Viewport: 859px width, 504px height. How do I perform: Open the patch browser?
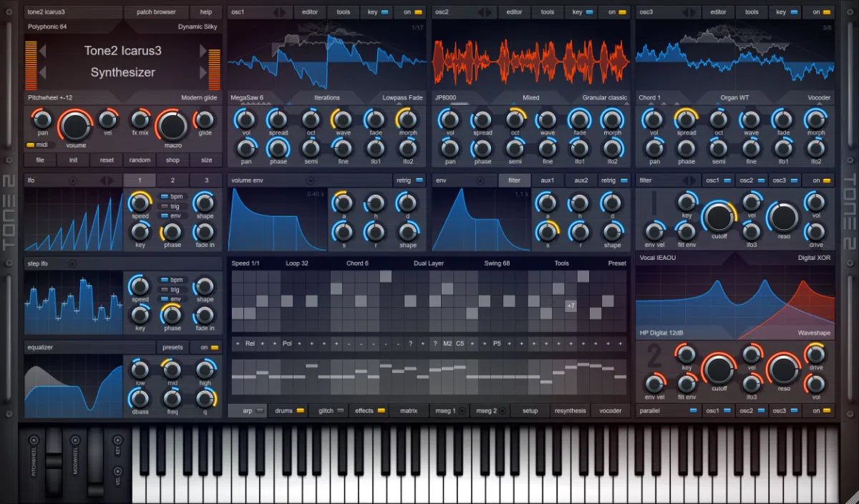tap(156, 11)
